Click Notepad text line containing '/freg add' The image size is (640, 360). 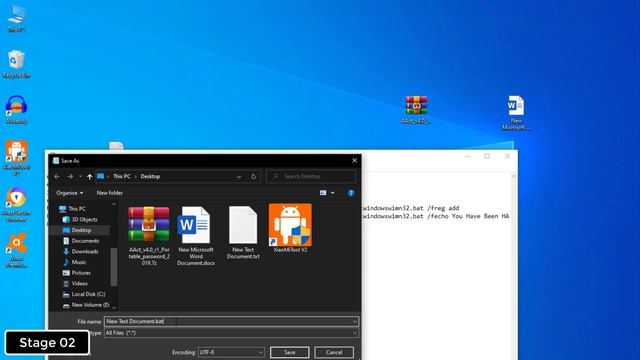click(411, 208)
